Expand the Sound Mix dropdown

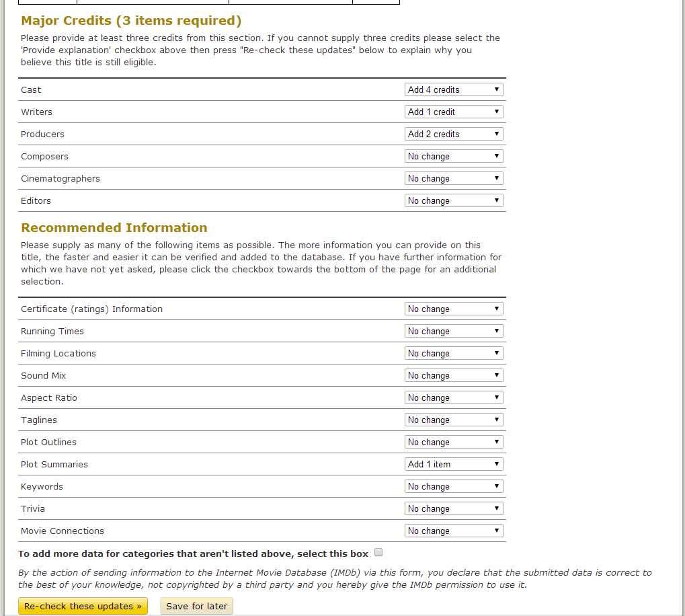pos(454,375)
